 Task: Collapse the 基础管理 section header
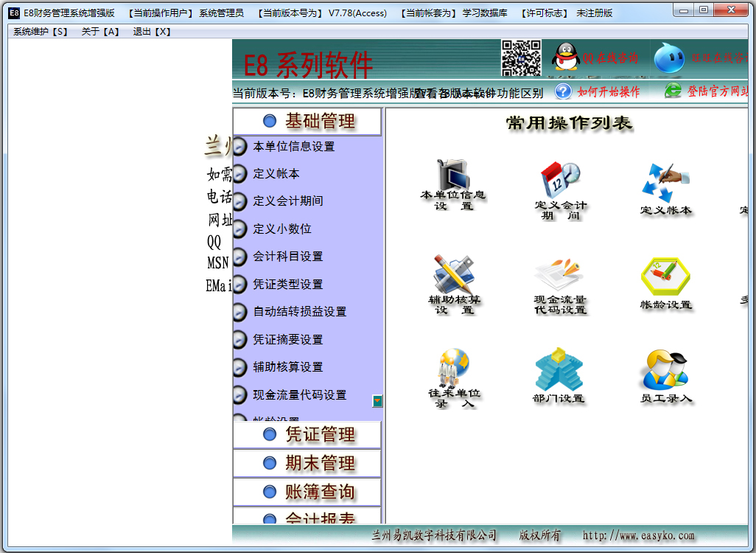(x=307, y=121)
